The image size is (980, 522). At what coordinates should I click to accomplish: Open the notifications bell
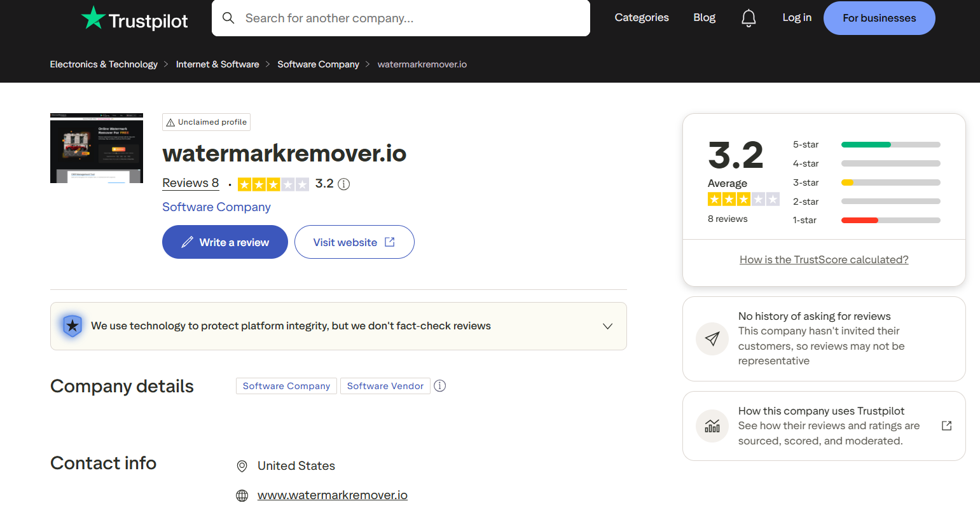749,18
